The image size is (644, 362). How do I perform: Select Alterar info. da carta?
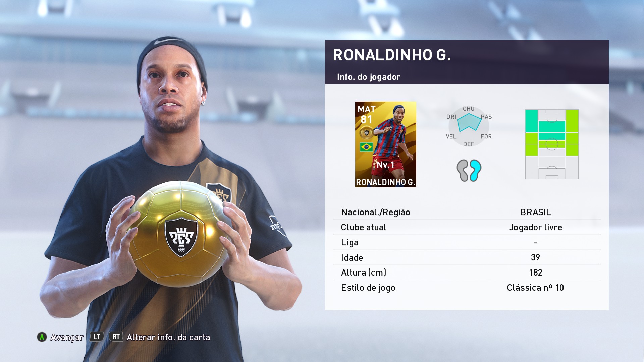[168, 337]
